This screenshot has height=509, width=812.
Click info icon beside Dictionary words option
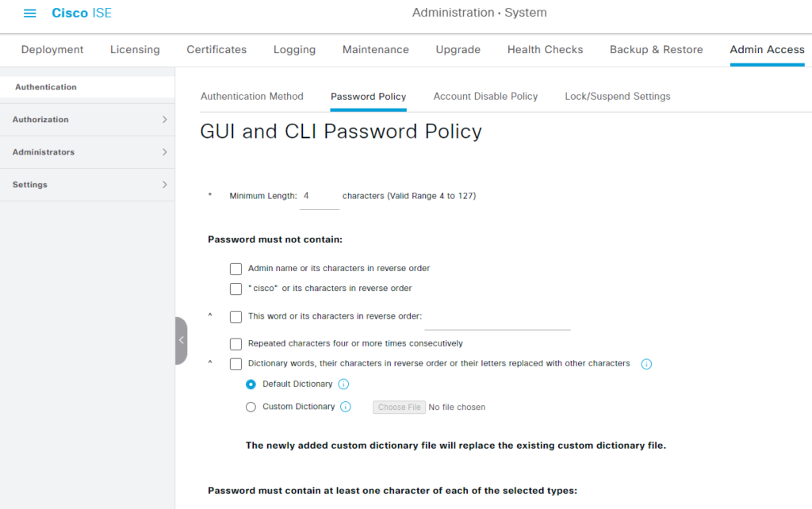(x=646, y=364)
